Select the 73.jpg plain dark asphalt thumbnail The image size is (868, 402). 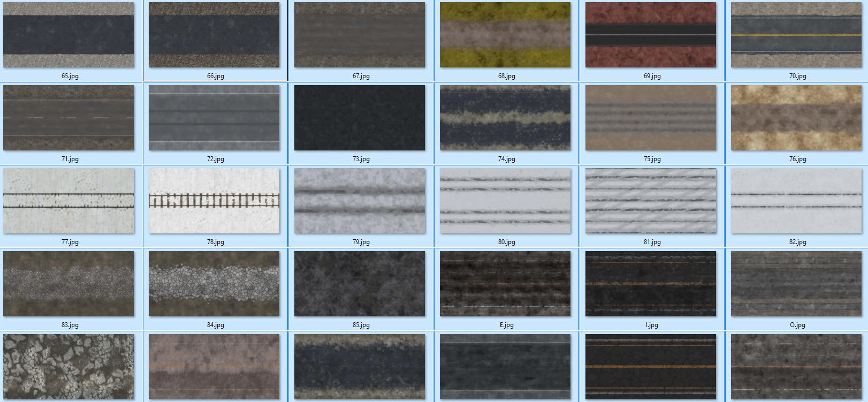click(x=360, y=118)
